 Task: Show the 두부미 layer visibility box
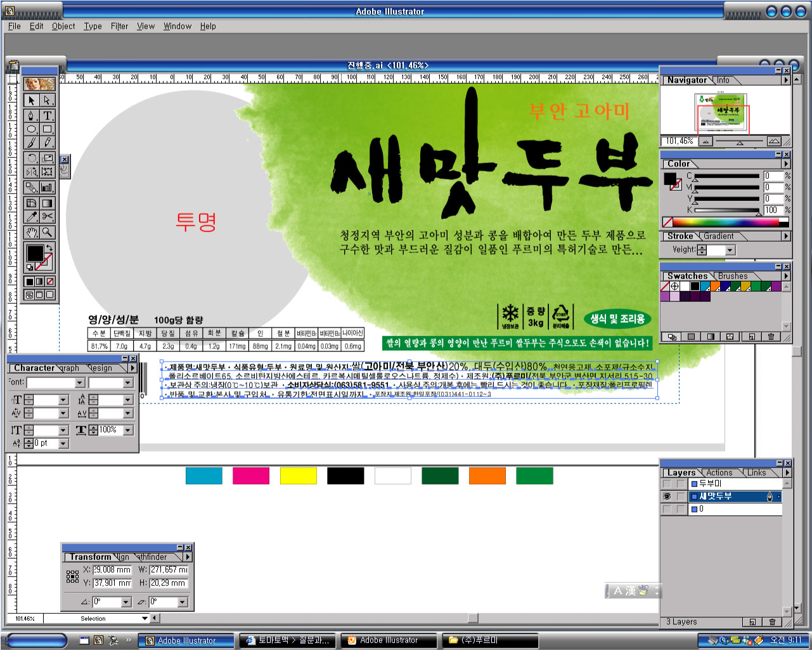[x=667, y=484]
